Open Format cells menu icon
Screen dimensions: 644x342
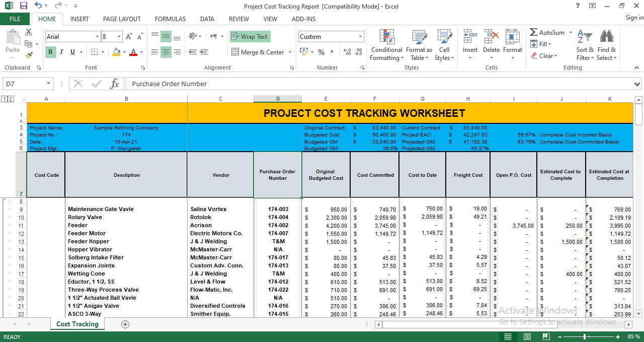pyautogui.click(x=512, y=38)
